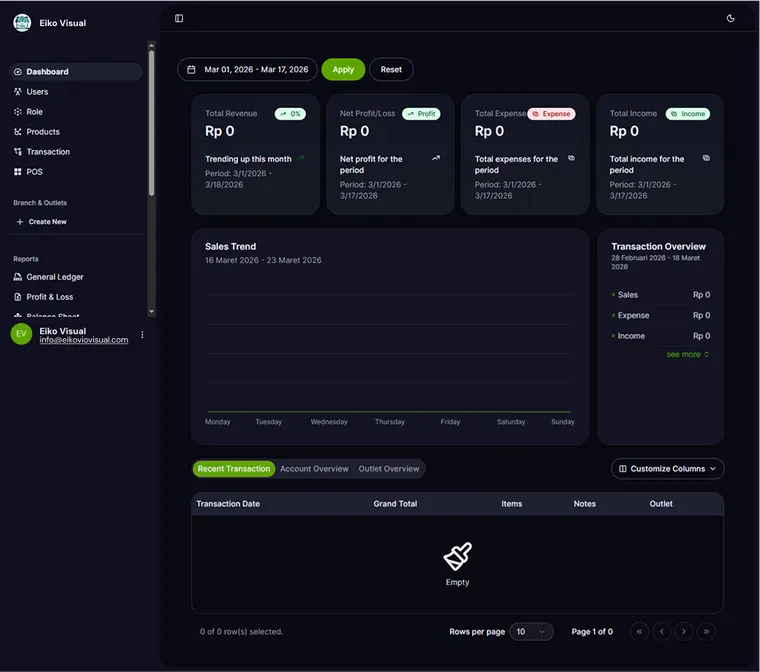This screenshot has height=672, width=760.
Task: Open the Customize Columns dropdown
Action: pyautogui.click(x=667, y=469)
